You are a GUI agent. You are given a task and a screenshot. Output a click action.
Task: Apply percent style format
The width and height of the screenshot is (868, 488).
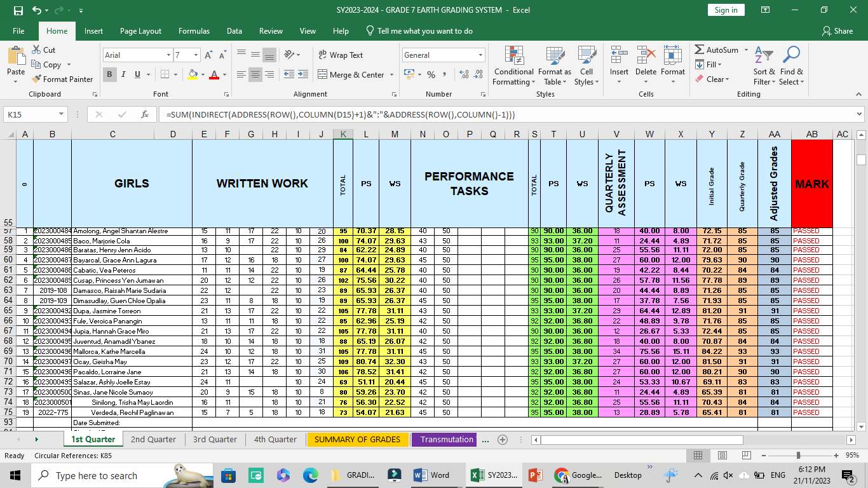tap(431, 75)
